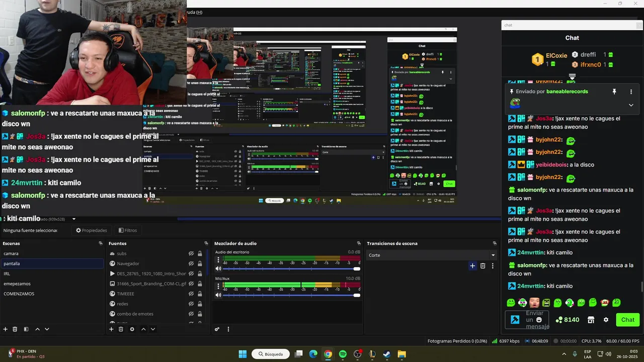Toggle visibility of Navegador source
This screenshot has height=362, width=644.
click(x=191, y=263)
